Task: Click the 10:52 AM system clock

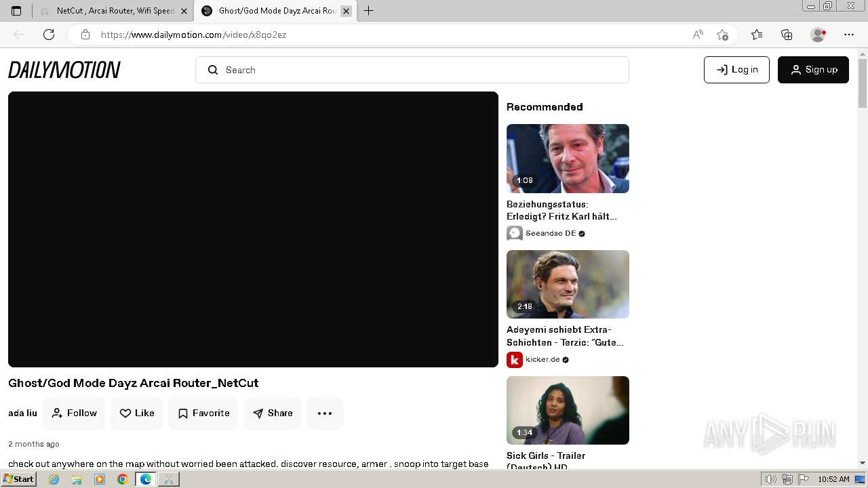Action: pos(833,479)
